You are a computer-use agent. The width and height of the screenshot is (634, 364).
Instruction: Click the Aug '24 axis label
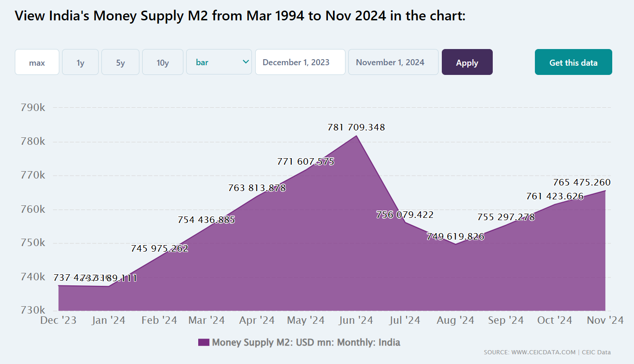455,320
